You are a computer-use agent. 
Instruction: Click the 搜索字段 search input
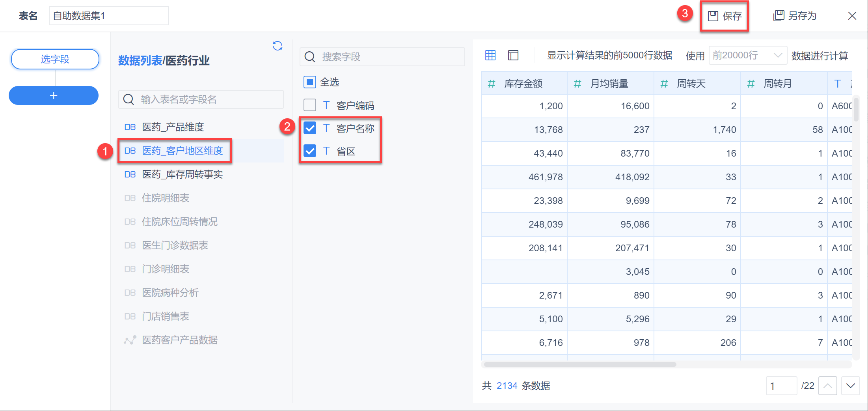(x=382, y=57)
